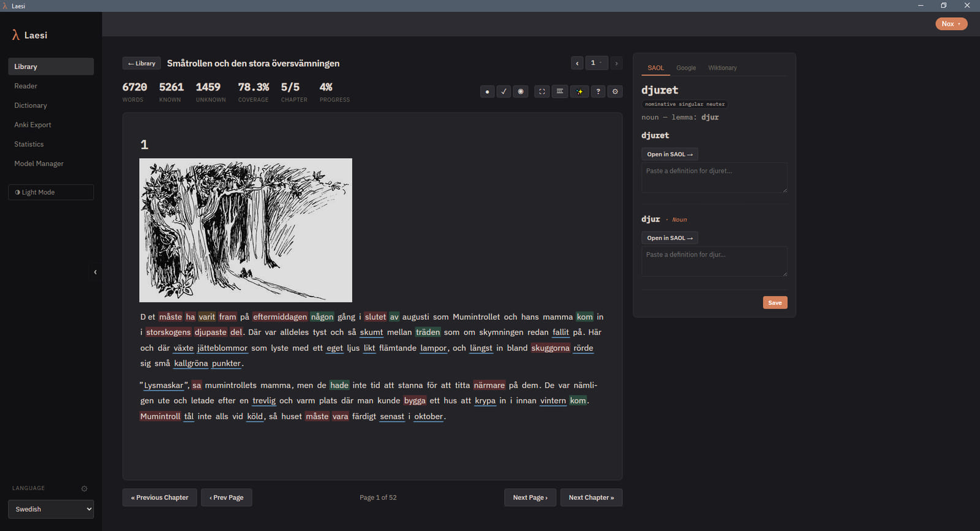The width and height of the screenshot is (980, 531).
Task: Click the Next Chapter button
Action: pos(591,498)
